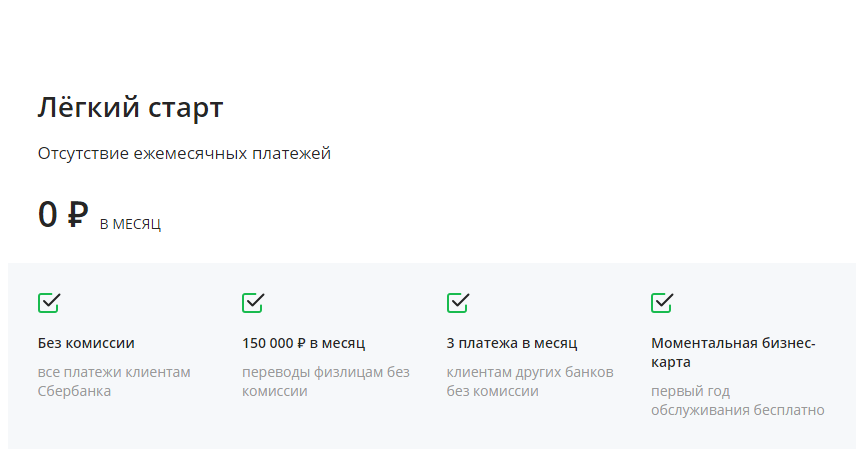Open the Моментальная бизнес-карта feature title

733,343
